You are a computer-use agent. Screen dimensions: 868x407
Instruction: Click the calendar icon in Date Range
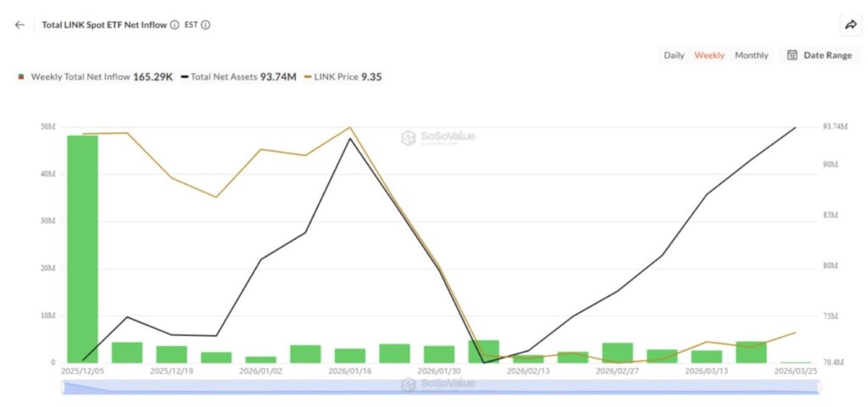tap(793, 55)
